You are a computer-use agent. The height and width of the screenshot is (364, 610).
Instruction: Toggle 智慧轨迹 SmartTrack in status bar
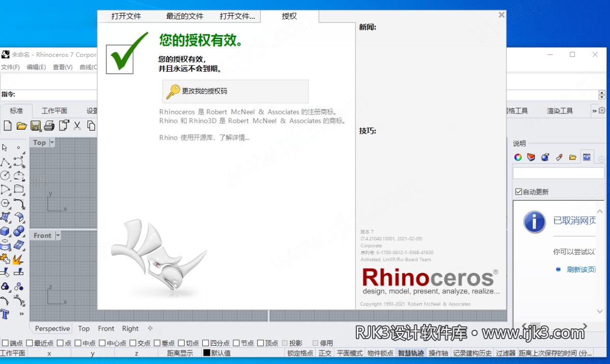tap(411, 353)
